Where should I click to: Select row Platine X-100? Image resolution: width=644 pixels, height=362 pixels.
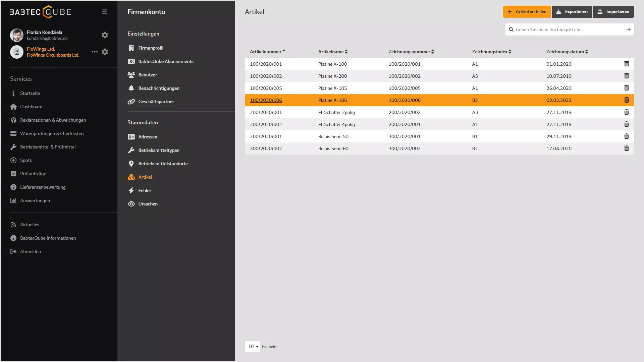click(439, 64)
